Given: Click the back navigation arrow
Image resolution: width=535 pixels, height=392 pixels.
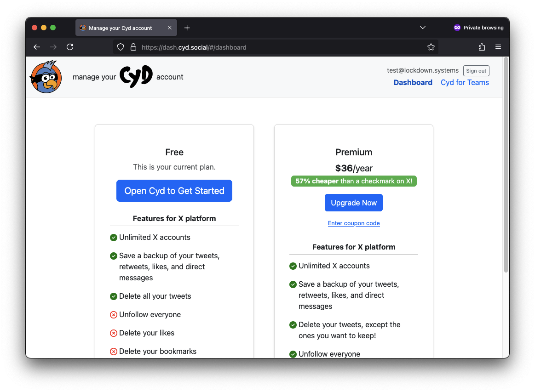Looking at the screenshot, I should tap(36, 47).
